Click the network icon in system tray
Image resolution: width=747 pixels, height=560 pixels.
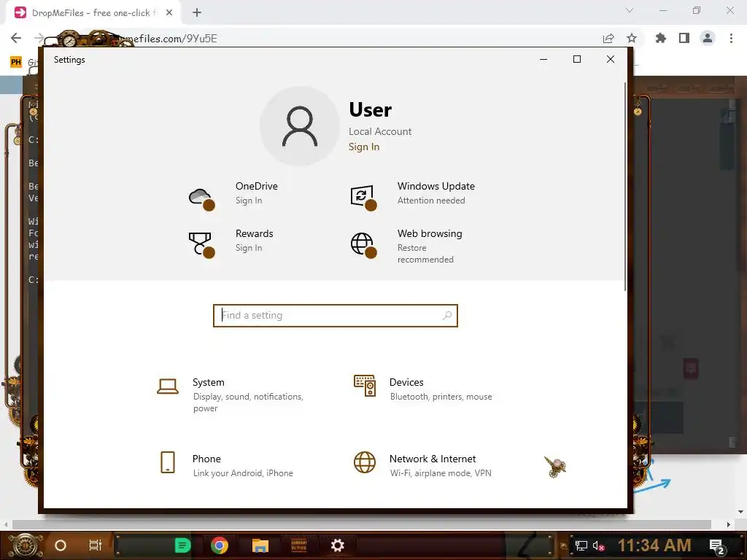[581, 545]
